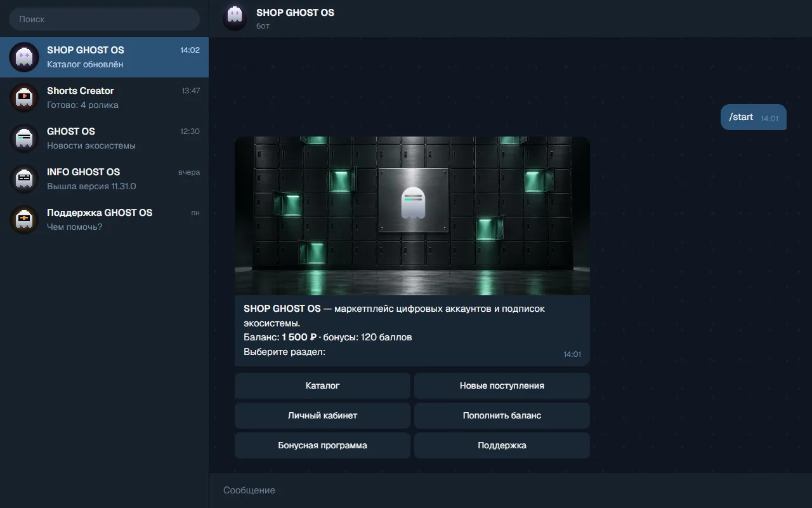Click the Поддержка GHOST OS chat name

(100, 213)
